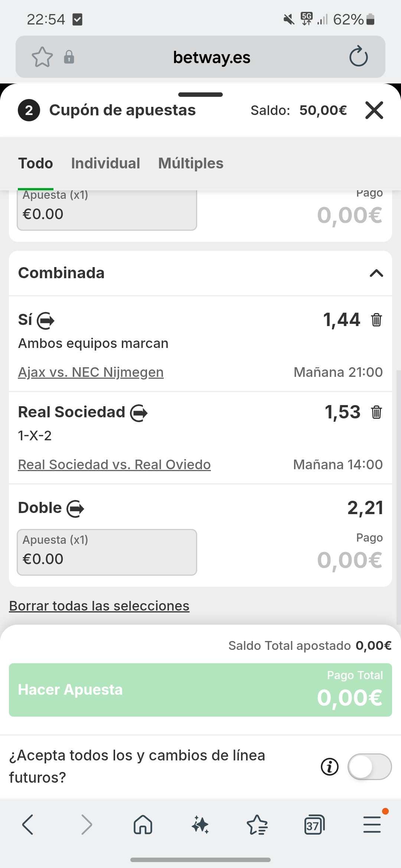Click Borrar todas las selecciones link
401x868 pixels.
[x=99, y=606]
